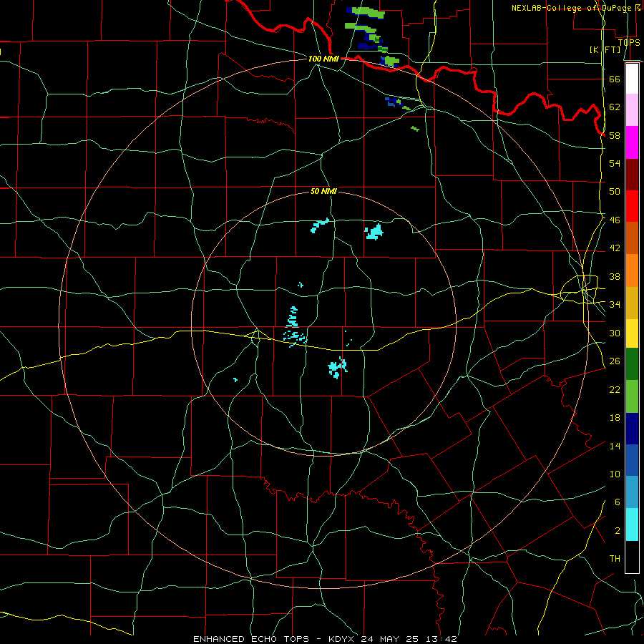Click the 100 NMI range ring label

point(323,59)
